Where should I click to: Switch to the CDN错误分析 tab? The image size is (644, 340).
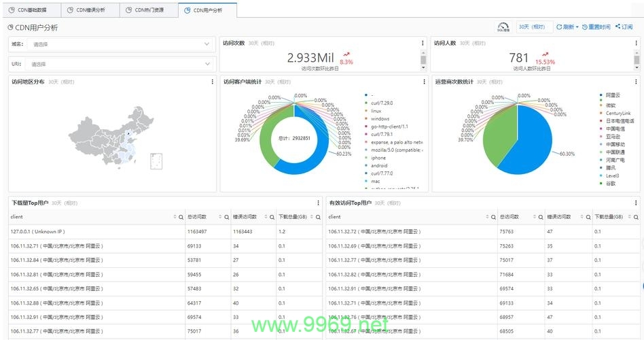[90, 10]
